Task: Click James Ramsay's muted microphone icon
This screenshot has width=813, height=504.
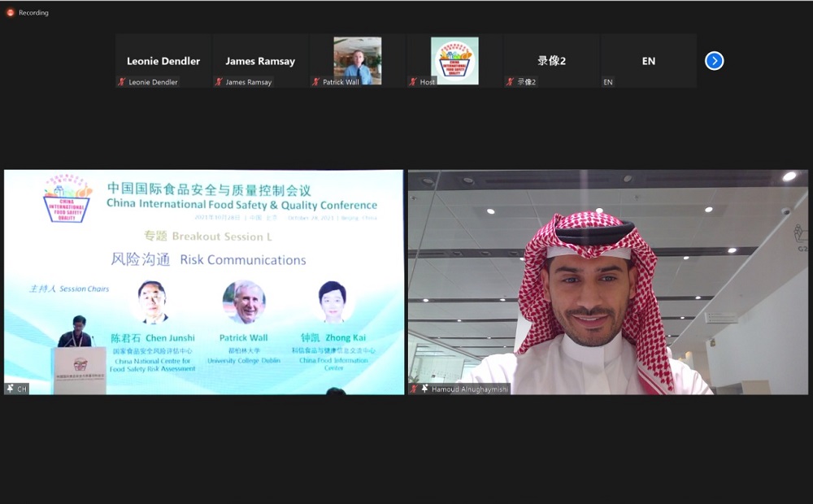Action: 220,82
